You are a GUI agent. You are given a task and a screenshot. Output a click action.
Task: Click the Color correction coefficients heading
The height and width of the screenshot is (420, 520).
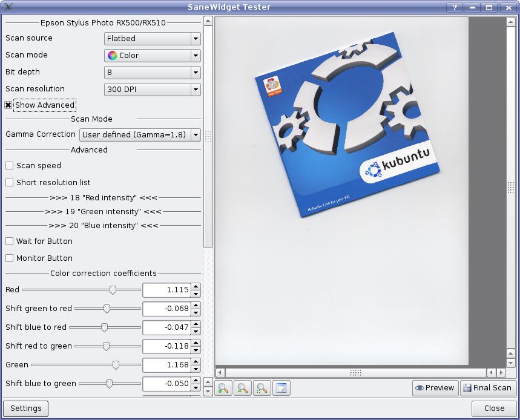click(x=104, y=273)
